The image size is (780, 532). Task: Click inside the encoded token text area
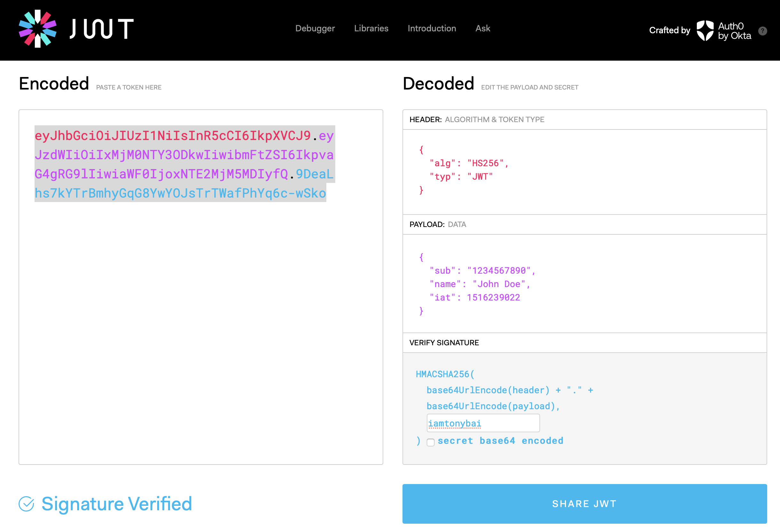[x=201, y=287]
